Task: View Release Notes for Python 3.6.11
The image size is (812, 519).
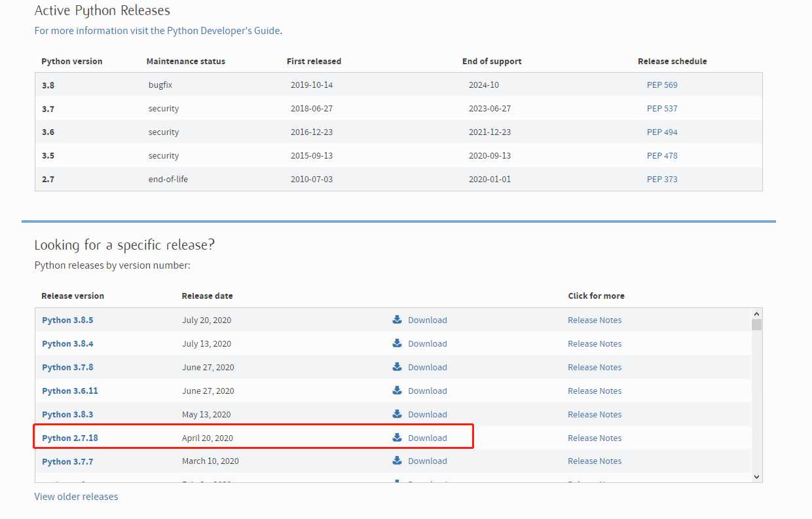Action: point(595,391)
